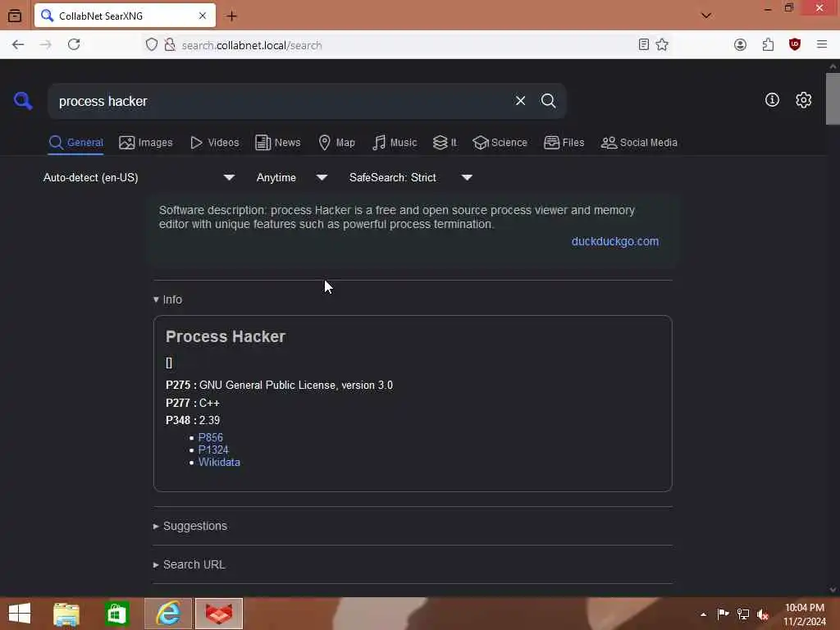The height and width of the screenshot is (630, 840).
Task: Click the text GNU General Public License, version 3.0
Action: (295, 386)
